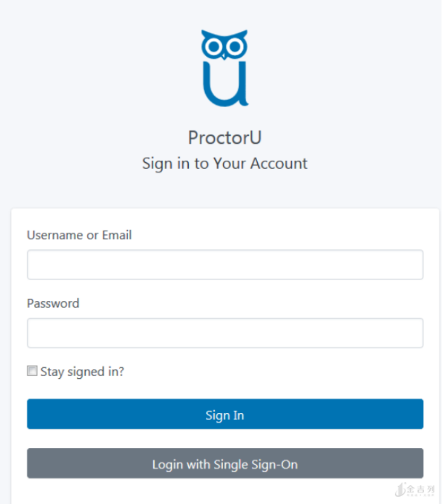Click the ProctorU owl logo
Screen dimensions: 442x504
tap(224, 68)
